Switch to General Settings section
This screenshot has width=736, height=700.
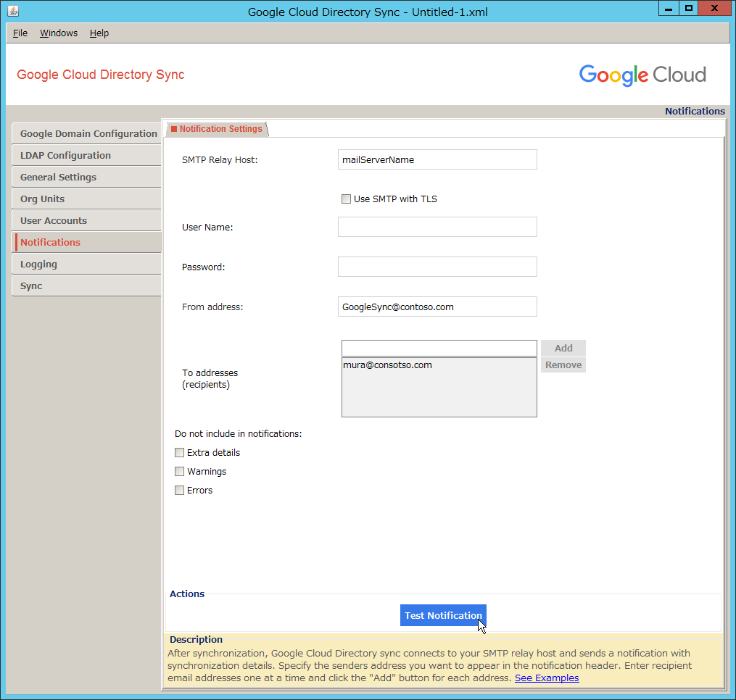point(87,178)
